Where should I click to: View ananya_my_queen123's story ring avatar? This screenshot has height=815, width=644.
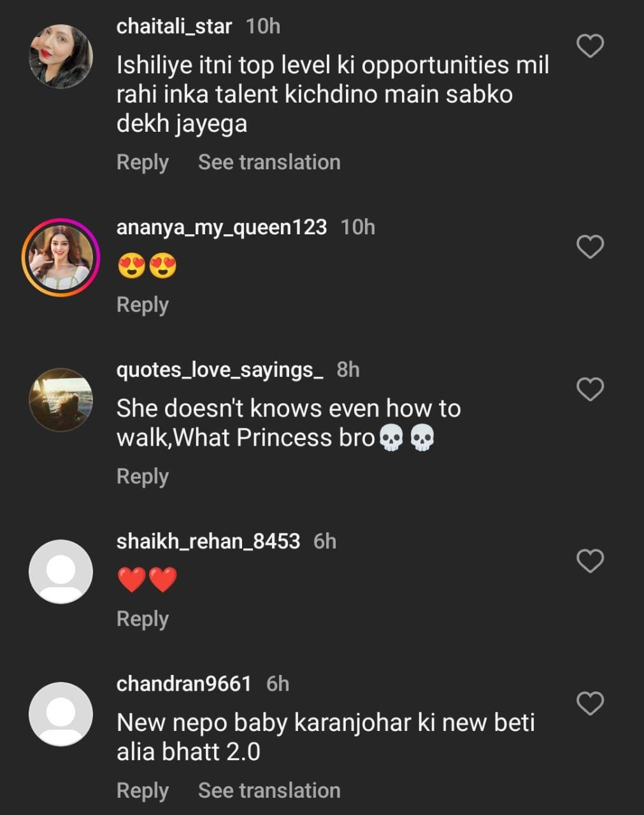pos(61,258)
